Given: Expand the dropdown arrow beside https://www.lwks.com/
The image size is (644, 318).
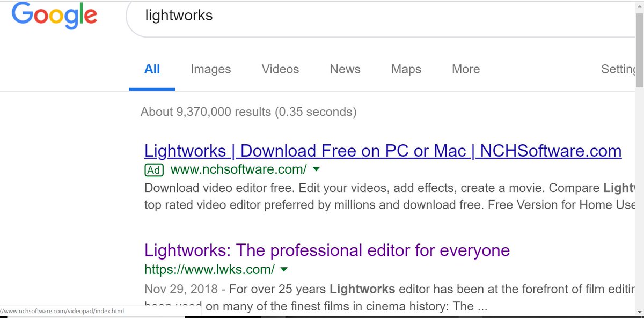Looking at the screenshot, I should [x=284, y=269].
